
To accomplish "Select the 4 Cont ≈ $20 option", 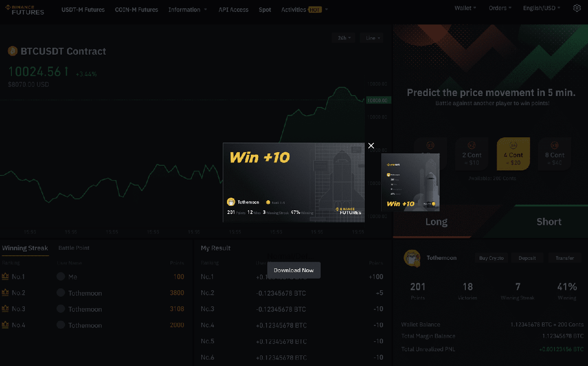I will (513, 154).
